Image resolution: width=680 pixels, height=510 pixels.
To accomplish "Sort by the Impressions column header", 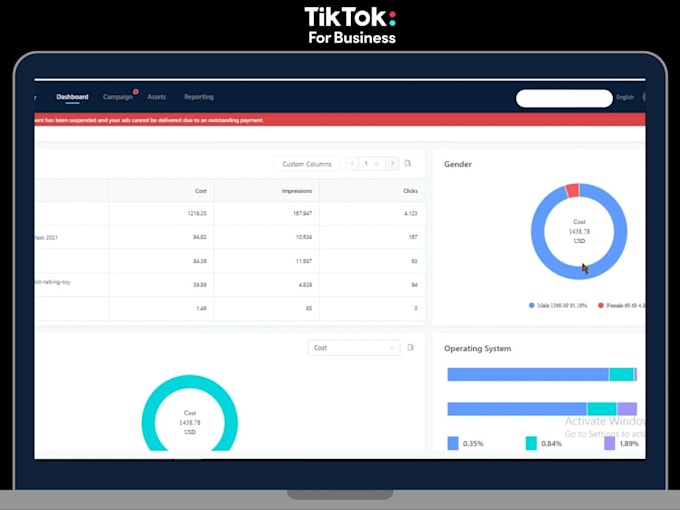I will 297,191.
